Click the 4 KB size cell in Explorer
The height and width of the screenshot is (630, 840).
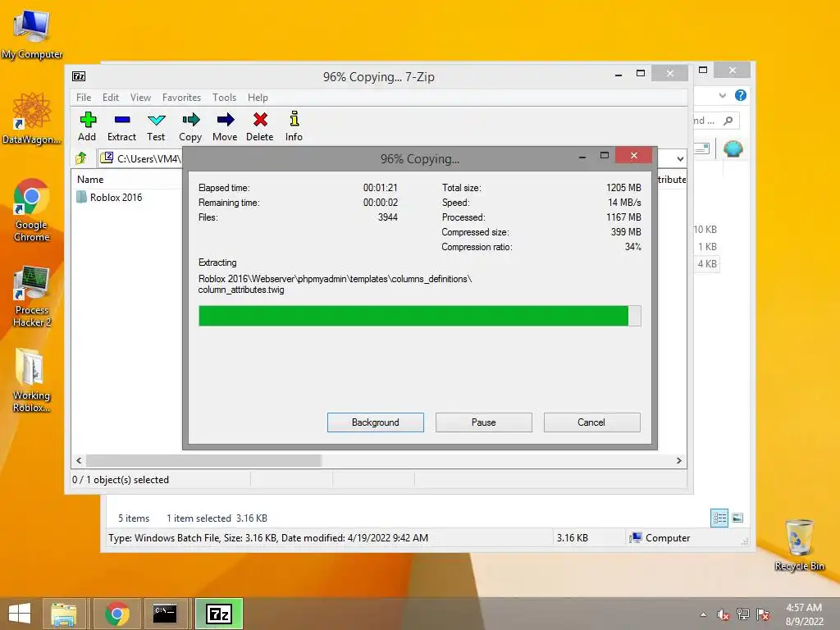[707, 263]
